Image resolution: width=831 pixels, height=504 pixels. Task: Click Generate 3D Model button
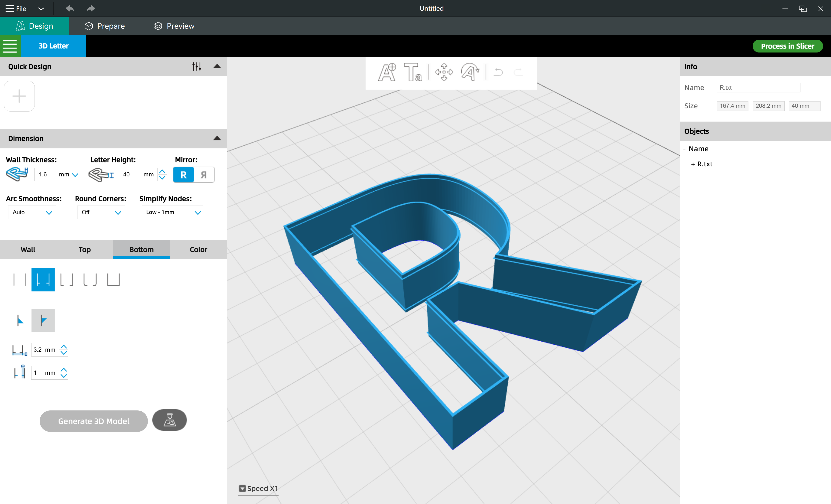click(x=94, y=421)
